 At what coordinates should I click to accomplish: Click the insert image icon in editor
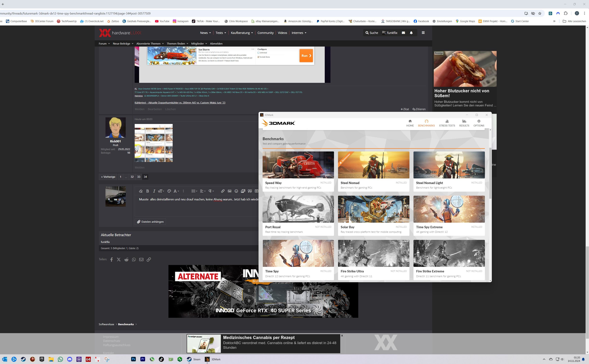coord(230,191)
